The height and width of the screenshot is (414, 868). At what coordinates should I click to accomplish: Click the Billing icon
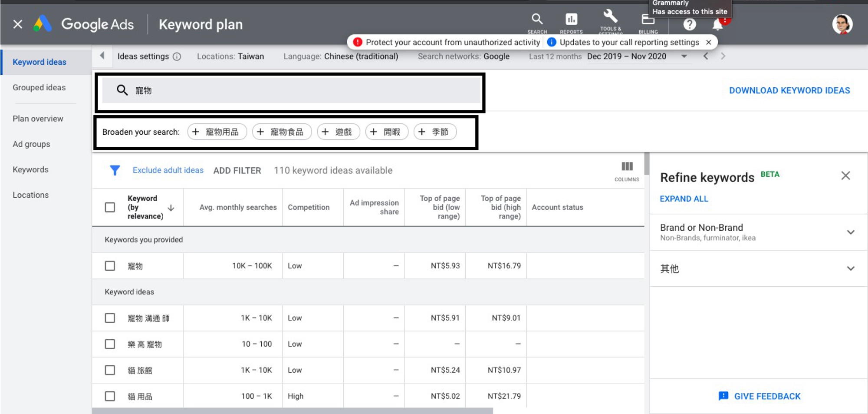pyautogui.click(x=648, y=20)
